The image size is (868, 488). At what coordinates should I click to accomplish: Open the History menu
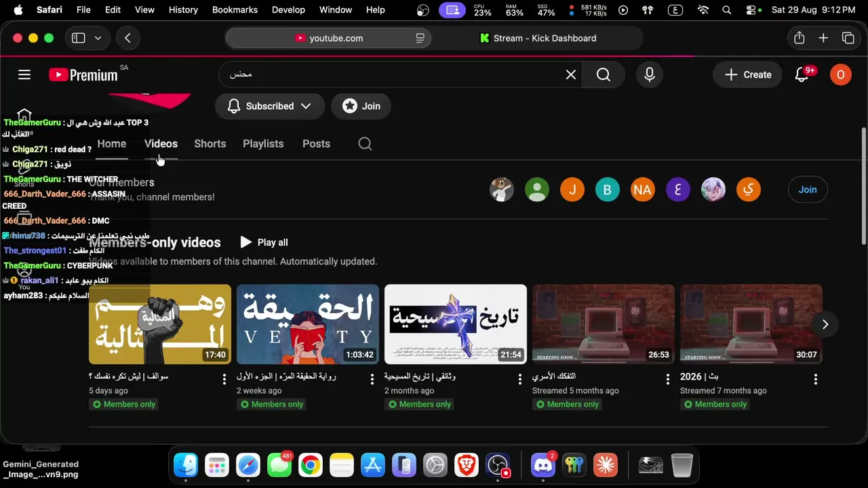click(x=183, y=10)
